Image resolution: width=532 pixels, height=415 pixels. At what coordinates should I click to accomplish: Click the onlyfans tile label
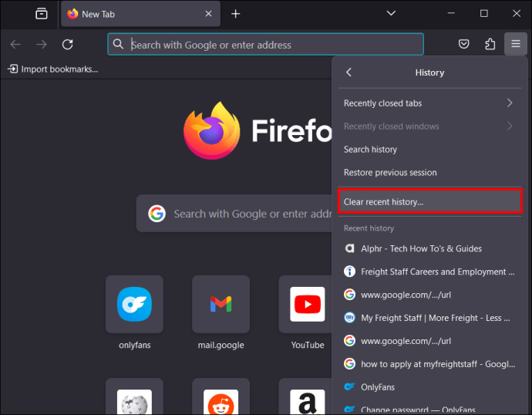click(x=134, y=345)
